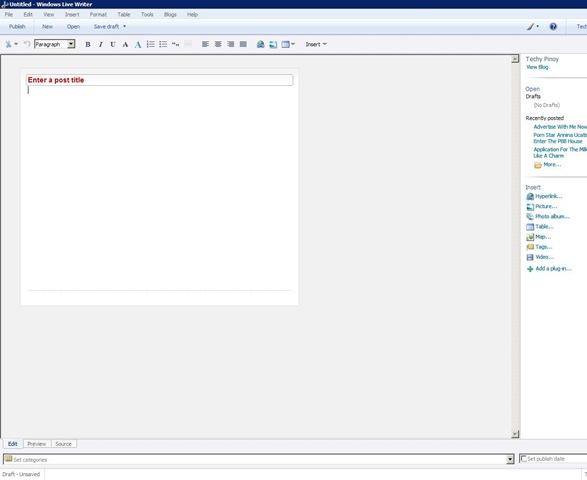Insert numbered list from toolbar
This screenshot has height=480, width=587.
(x=150, y=44)
